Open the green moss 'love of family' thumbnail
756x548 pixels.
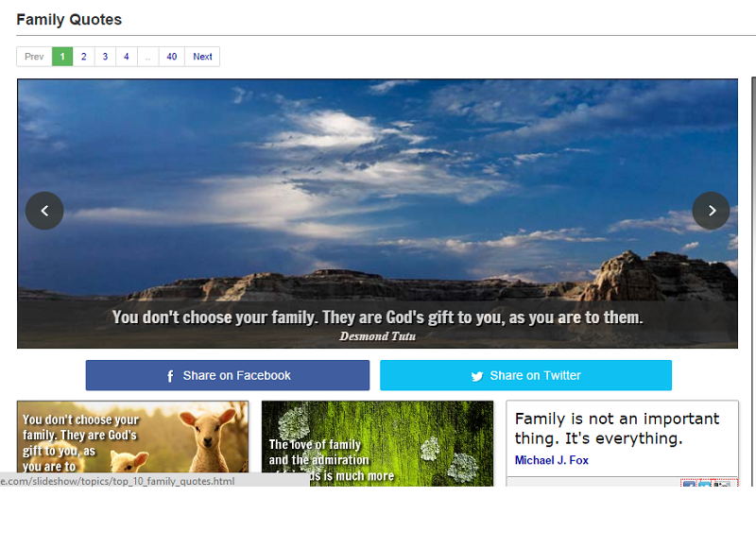(377, 442)
